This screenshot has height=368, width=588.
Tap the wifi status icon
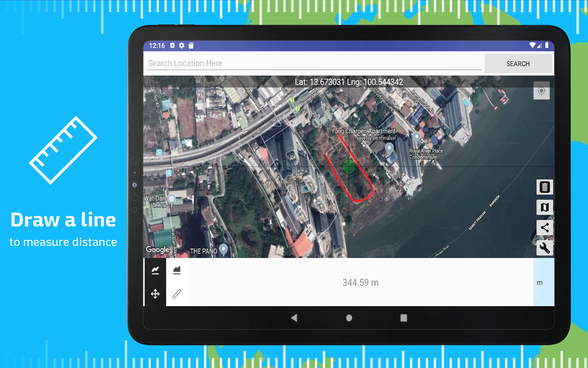532,45
